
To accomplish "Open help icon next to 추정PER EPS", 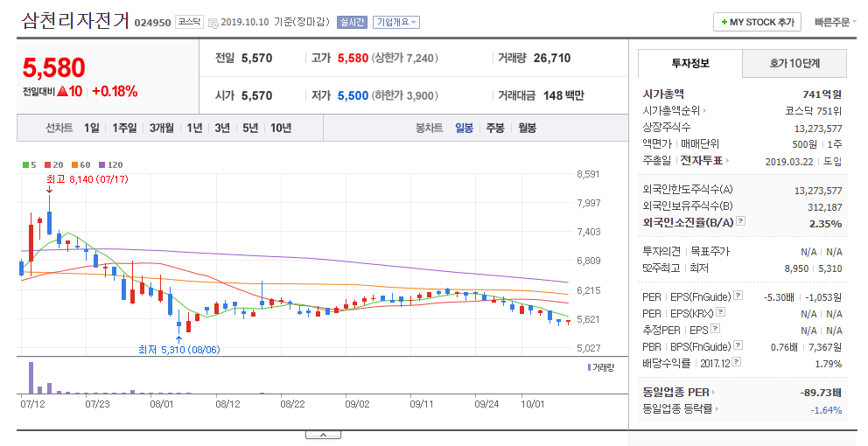I will tap(715, 329).
